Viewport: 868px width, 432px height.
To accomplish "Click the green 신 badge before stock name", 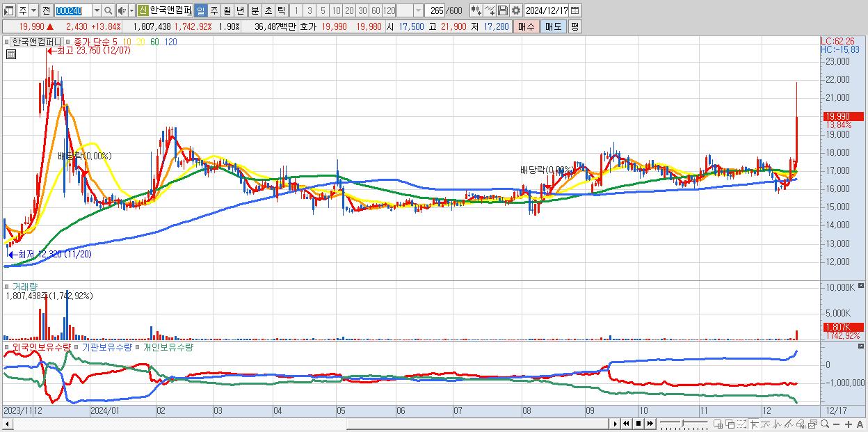I will click(142, 10).
